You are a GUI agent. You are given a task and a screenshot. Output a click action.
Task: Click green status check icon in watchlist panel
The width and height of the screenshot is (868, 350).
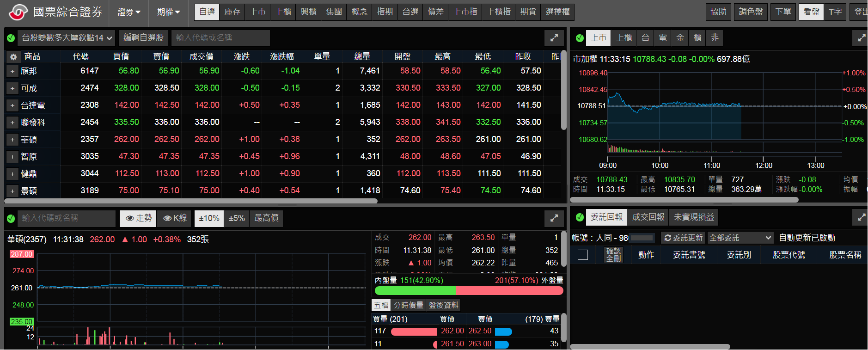[x=11, y=38]
